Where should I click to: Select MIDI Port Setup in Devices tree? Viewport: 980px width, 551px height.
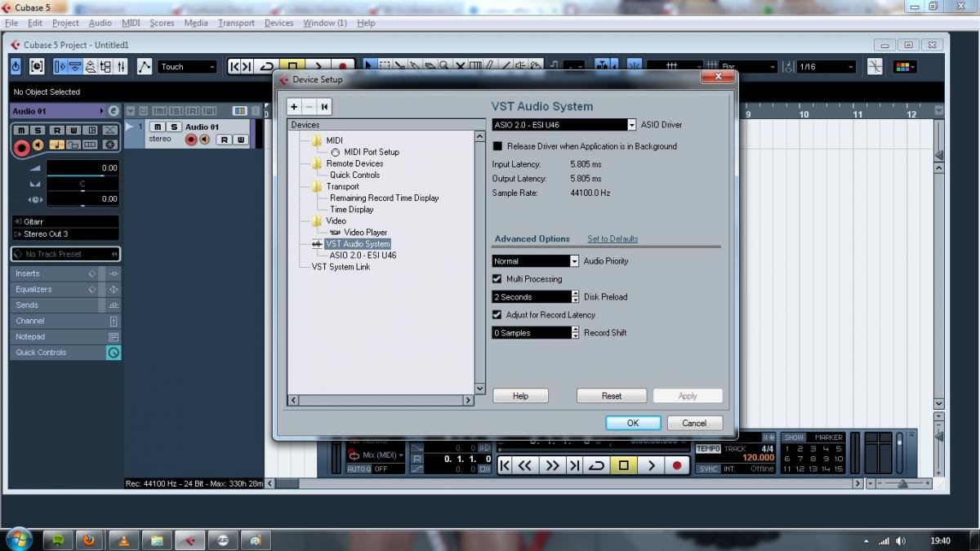tap(372, 152)
